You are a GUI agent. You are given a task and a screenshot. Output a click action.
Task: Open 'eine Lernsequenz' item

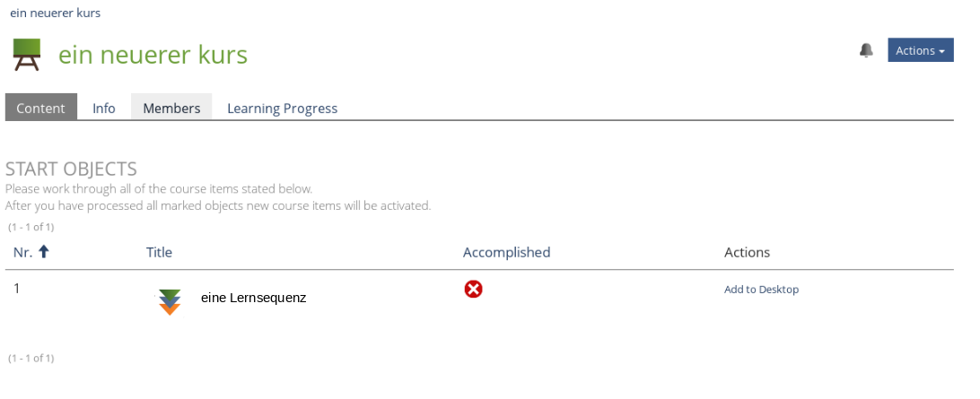point(253,298)
